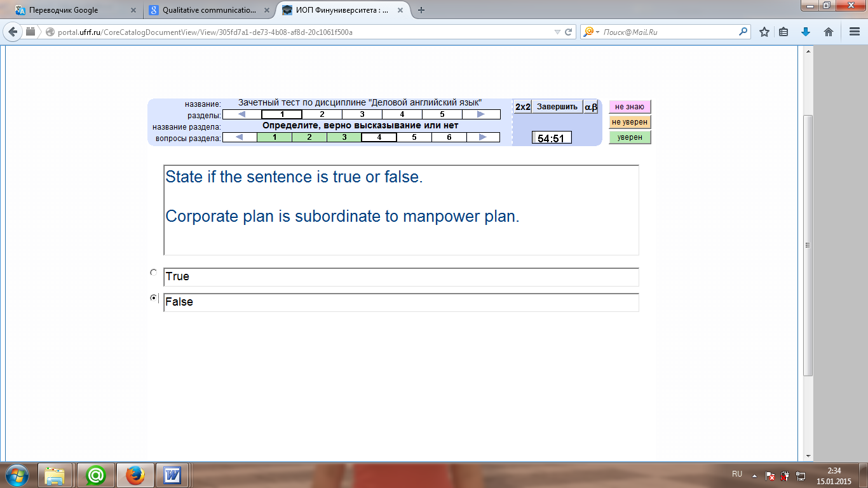Reload the page with refresh icon
This screenshot has width=868, height=488.
point(568,32)
